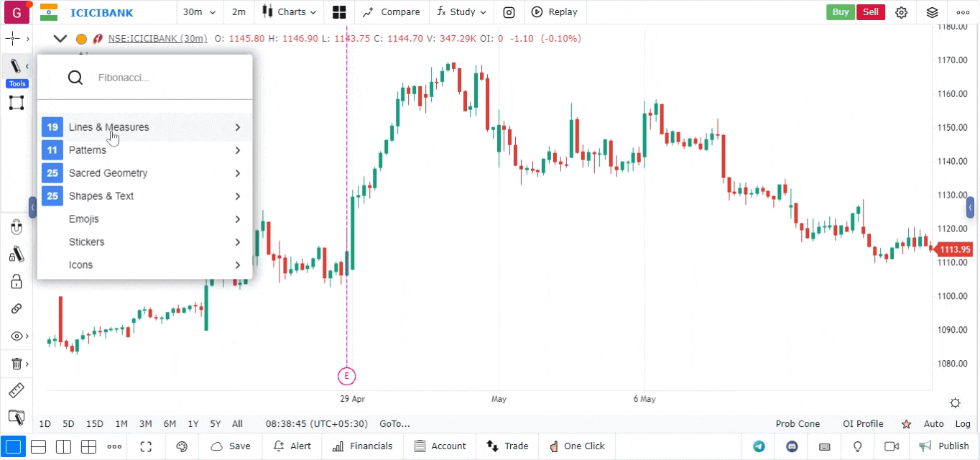The image size is (980, 460).
Task: Open the Telegram icon in bottom bar
Action: [759, 446]
